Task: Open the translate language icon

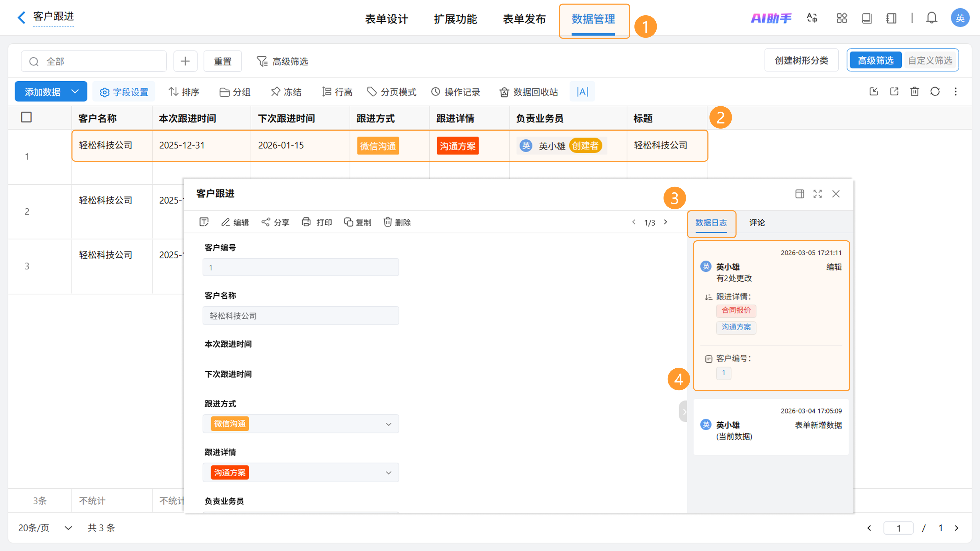Action: (812, 18)
